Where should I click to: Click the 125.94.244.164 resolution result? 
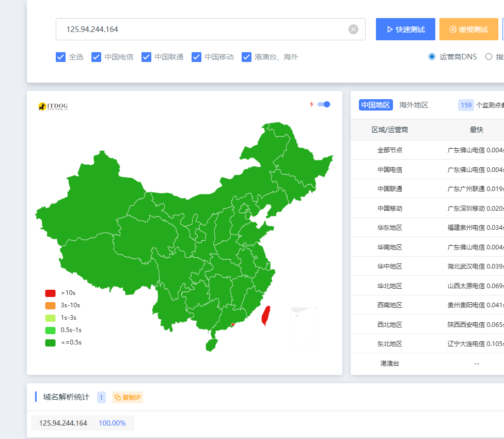click(63, 423)
